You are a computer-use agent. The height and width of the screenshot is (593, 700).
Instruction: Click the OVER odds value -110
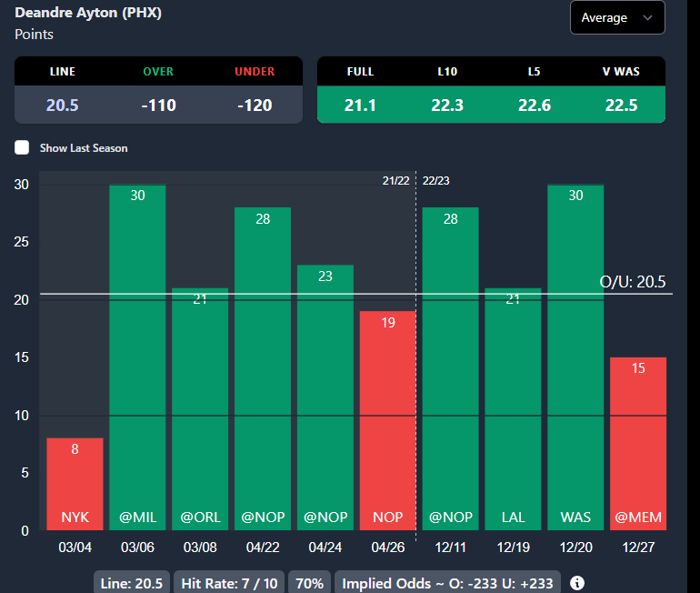pyautogui.click(x=158, y=106)
